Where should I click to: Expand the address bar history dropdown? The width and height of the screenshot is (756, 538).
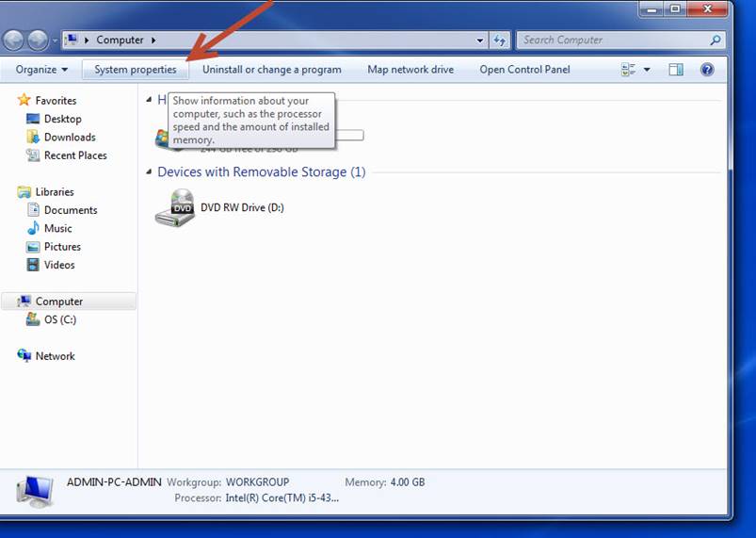[480, 41]
